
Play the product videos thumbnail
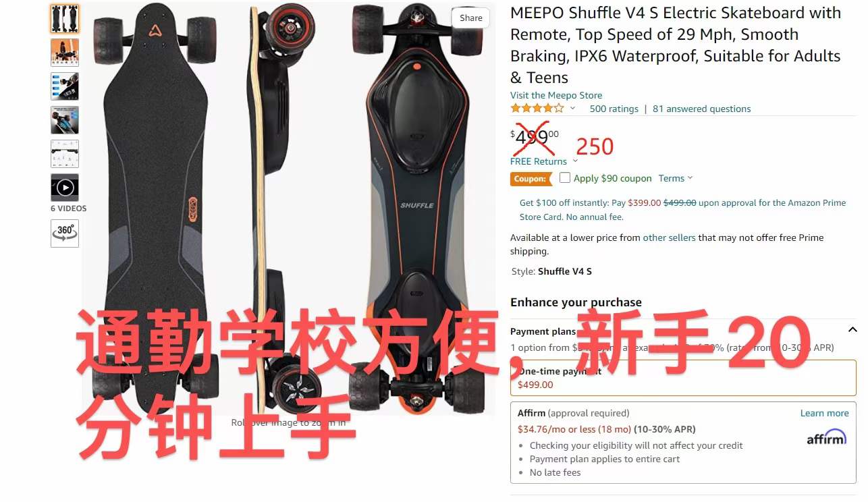point(65,188)
